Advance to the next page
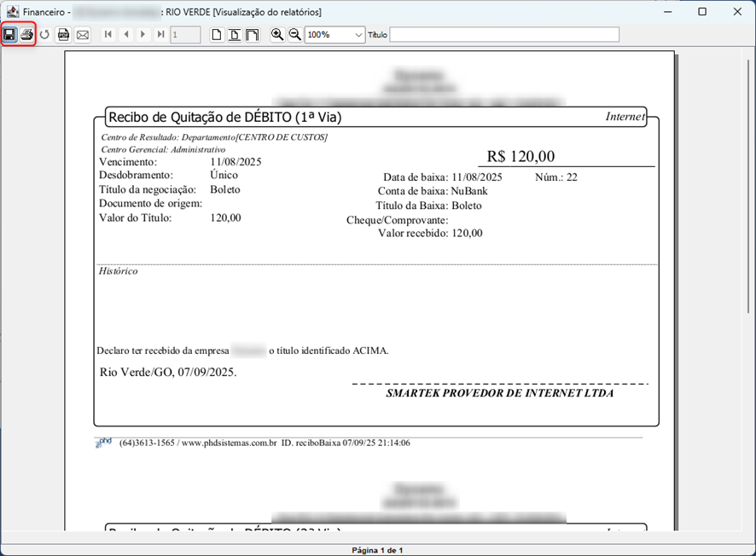This screenshot has width=756, height=556. [142, 35]
